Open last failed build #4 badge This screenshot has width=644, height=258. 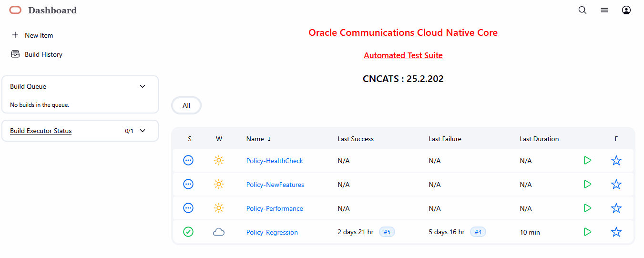(478, 232)
